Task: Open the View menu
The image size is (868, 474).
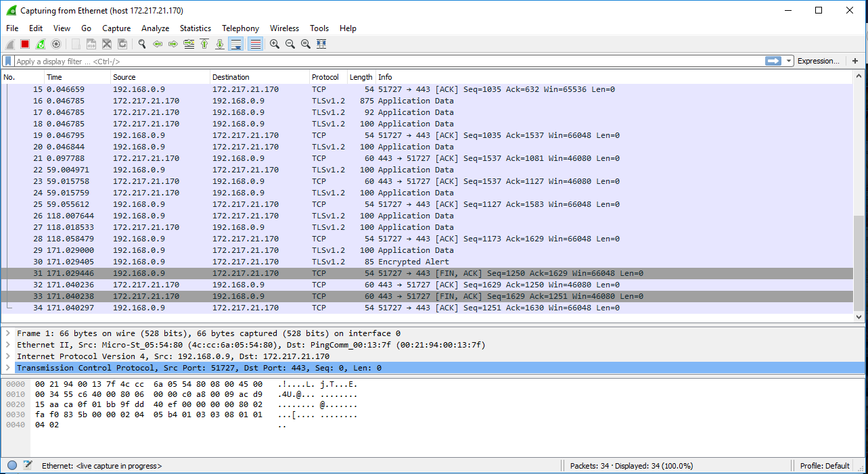Action: [x=62, y=28]
